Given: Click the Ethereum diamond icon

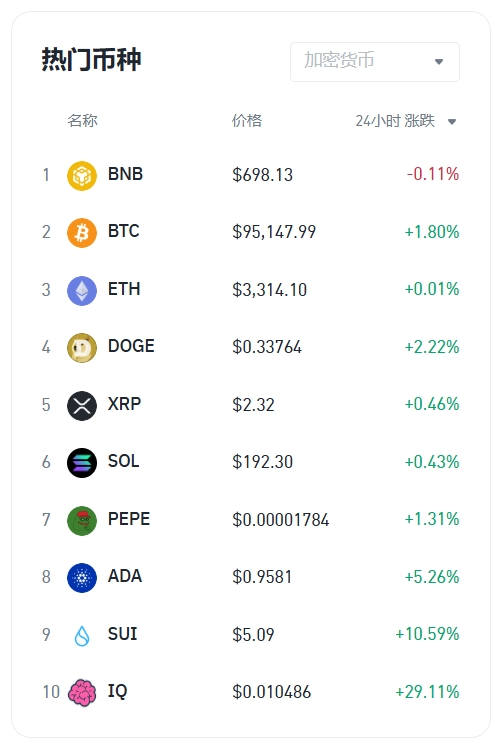Looking at the screenshot, I should [x=82, y=290].
